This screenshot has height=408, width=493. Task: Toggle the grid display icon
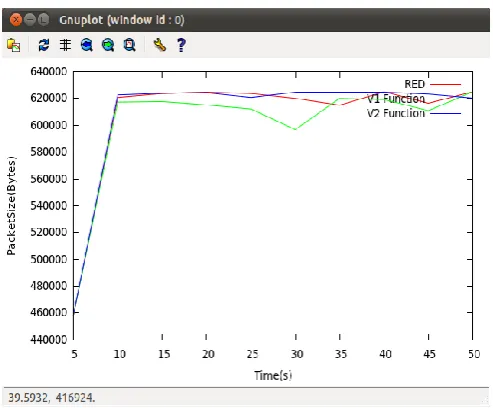coord(65,45)
